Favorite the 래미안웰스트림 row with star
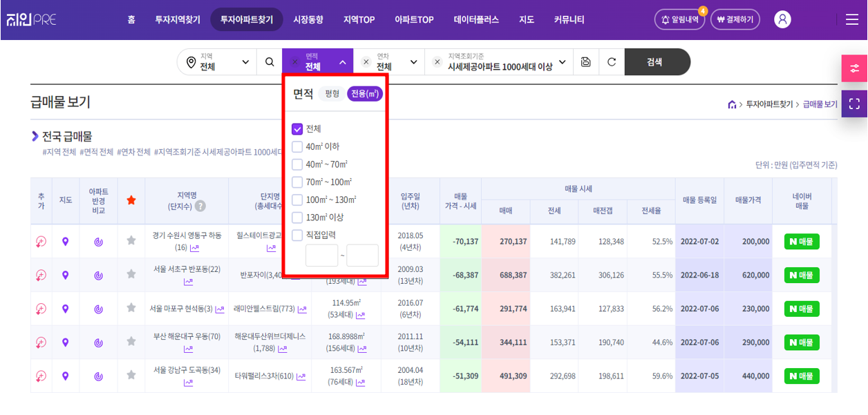This screenshot has width=868, height=415. pyautogui.click(x=131, y=309)
